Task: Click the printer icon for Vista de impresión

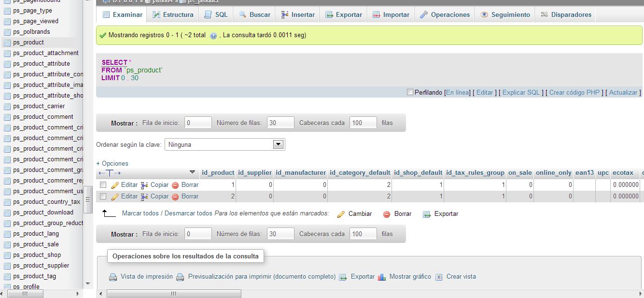Action: point(113,277)
